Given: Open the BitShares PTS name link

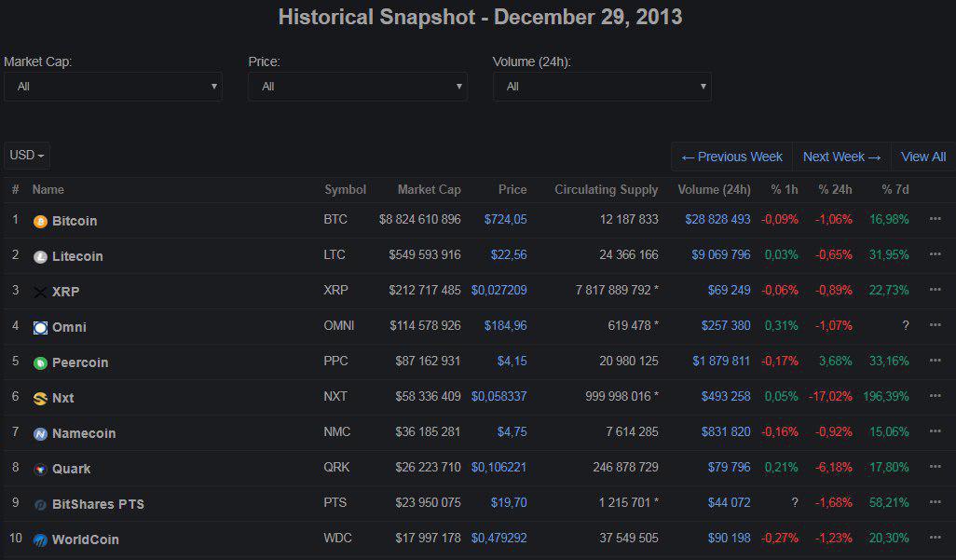Looking at the screenshot, I should tap(98, 504).
